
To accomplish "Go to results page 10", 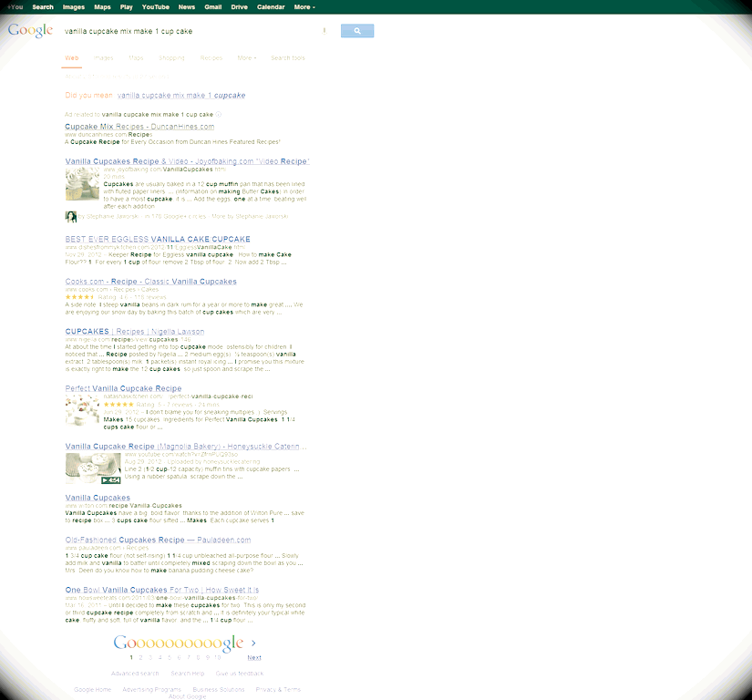I will click(217, 658).
